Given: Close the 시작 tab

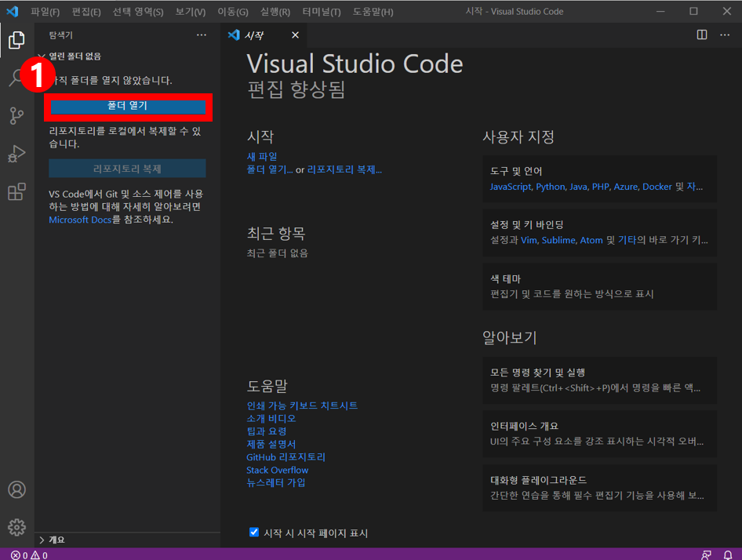Looking at the screenshot, I should point(295,35).
